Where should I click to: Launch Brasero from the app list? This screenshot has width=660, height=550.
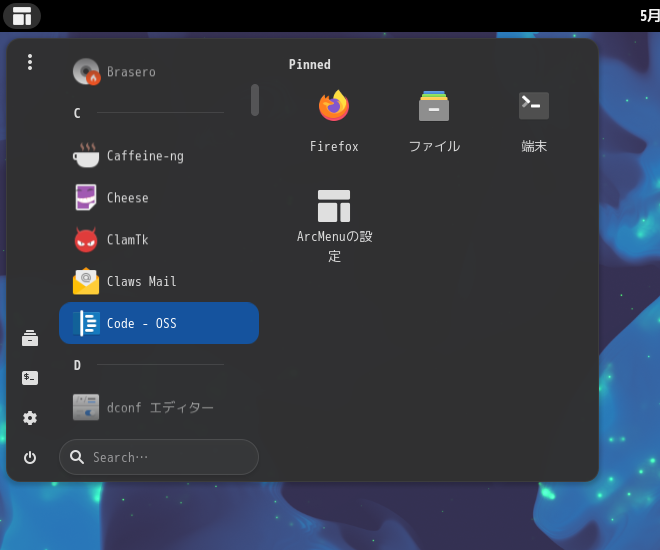159,72
